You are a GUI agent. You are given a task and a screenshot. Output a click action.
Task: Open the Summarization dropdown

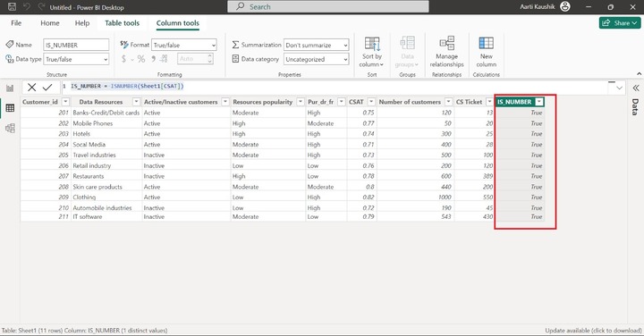317,45
